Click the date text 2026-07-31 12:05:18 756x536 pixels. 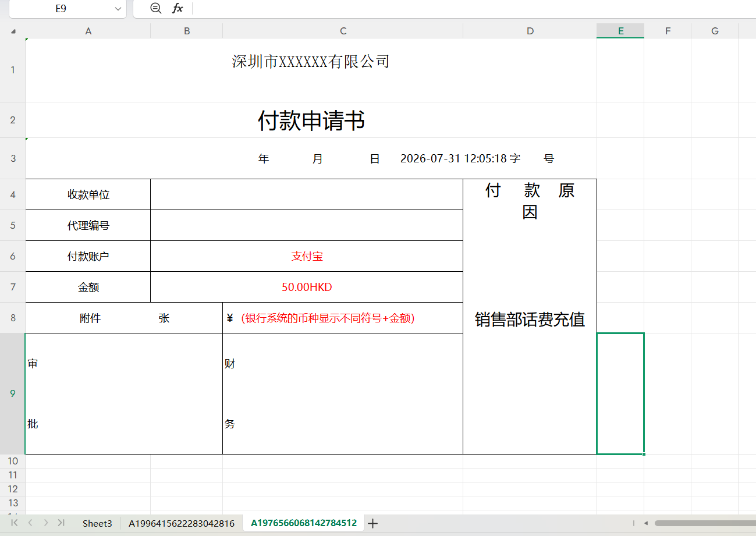pyautogui.click(x=453, y=158)
